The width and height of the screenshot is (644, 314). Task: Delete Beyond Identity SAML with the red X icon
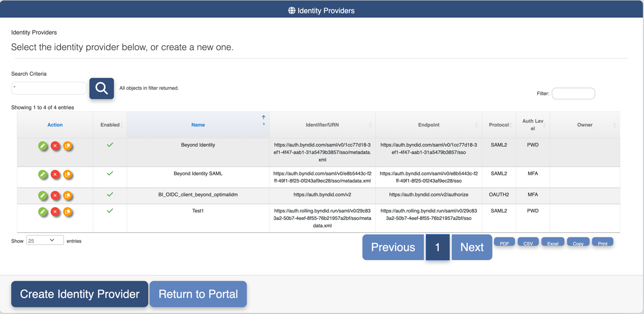coord(55,174)
